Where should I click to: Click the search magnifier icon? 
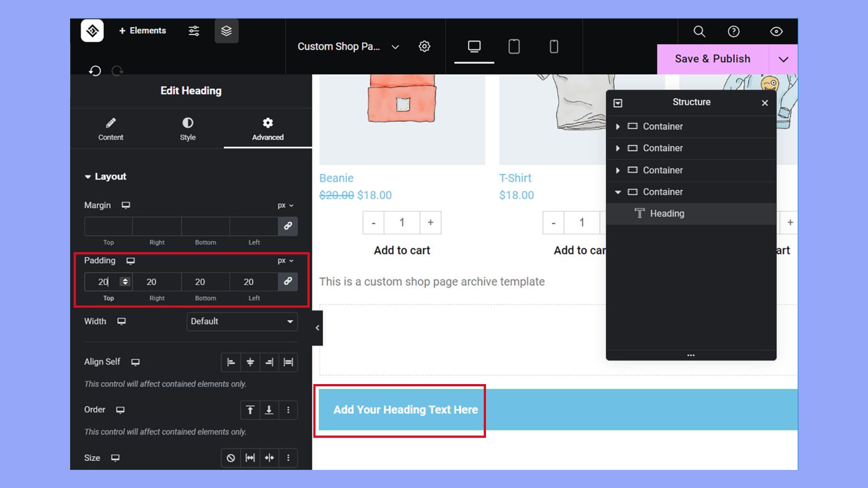coord(699,32)
